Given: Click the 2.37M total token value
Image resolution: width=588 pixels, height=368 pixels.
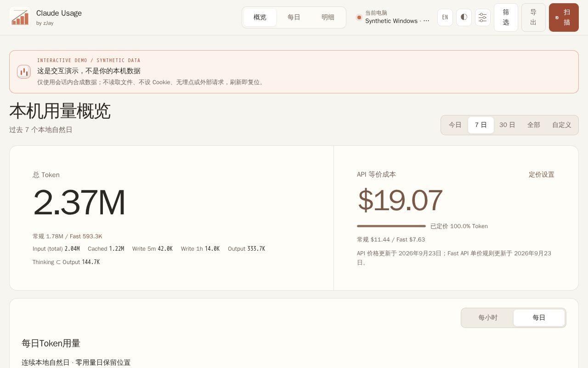Looking at the screenshot, I should 79,202.
